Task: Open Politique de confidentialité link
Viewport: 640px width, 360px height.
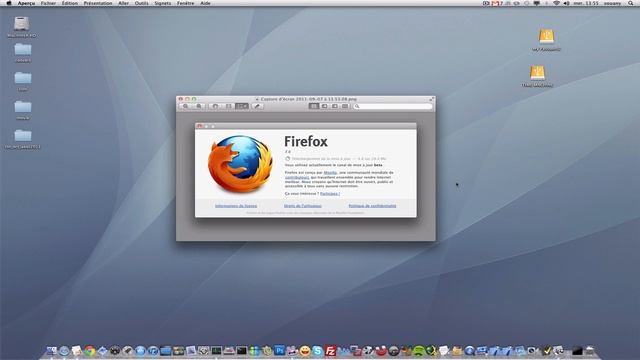Action: [x=372, y=206]
